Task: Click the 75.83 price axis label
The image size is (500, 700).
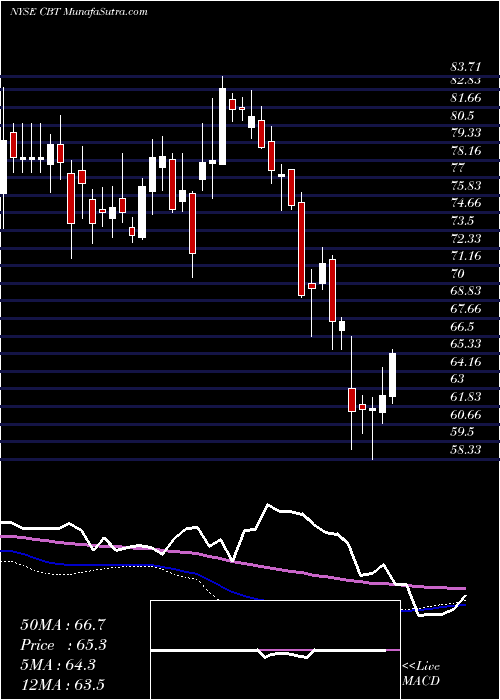Action: coord(466,186)
